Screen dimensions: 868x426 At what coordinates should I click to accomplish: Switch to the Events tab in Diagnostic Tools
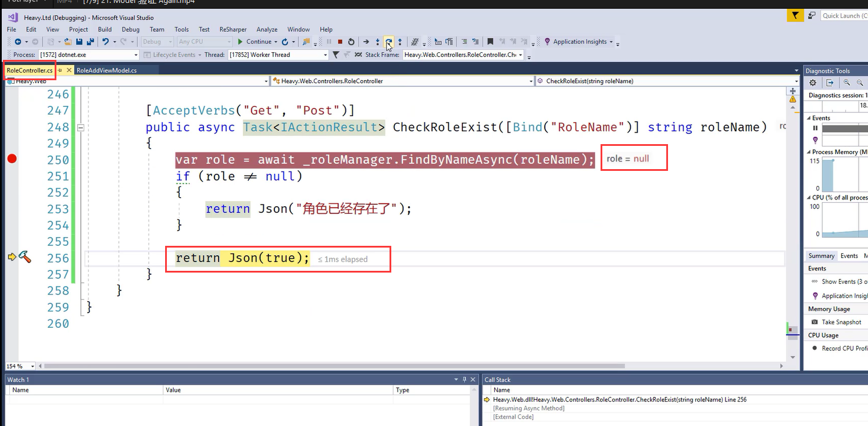(849, 256)
